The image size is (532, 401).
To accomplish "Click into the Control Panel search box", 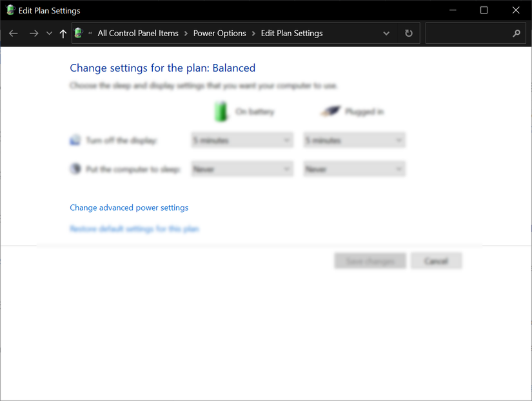I will [x=476, y=34].
